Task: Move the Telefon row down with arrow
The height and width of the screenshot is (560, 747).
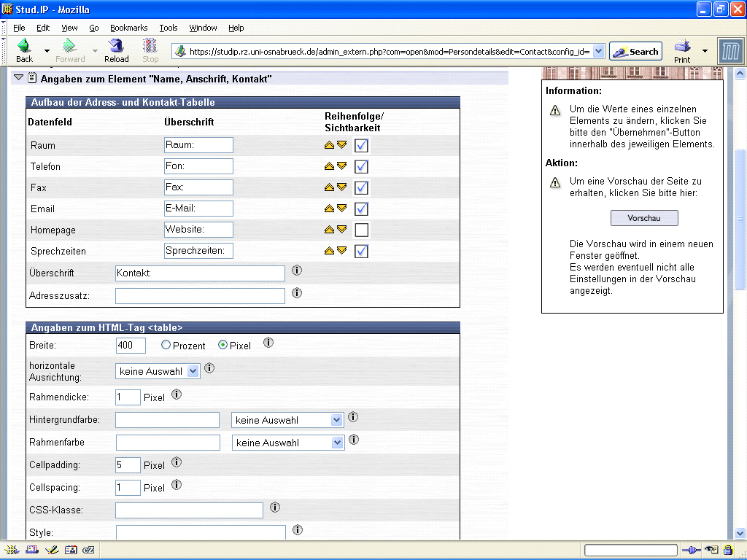Action: (341, 166)
